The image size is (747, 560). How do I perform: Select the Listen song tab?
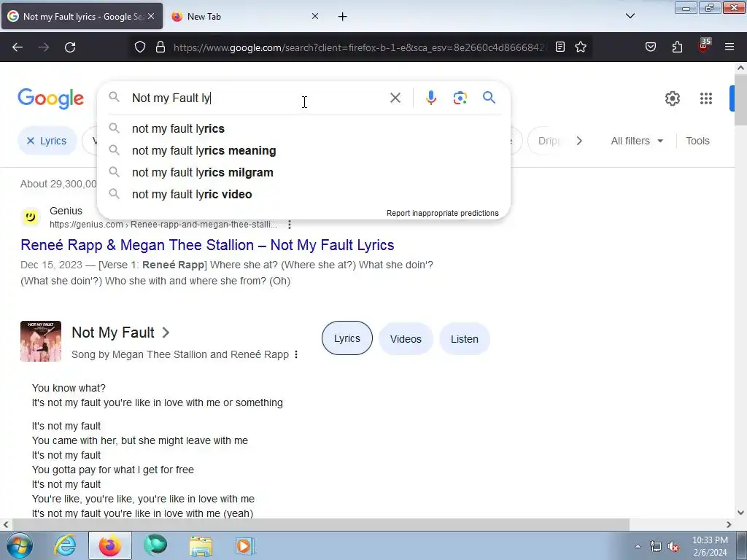[465, 338]
